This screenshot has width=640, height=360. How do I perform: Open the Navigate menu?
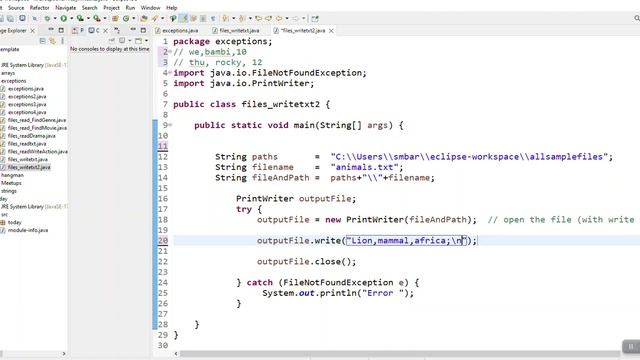pyautogui.click(x=66, y=8)
